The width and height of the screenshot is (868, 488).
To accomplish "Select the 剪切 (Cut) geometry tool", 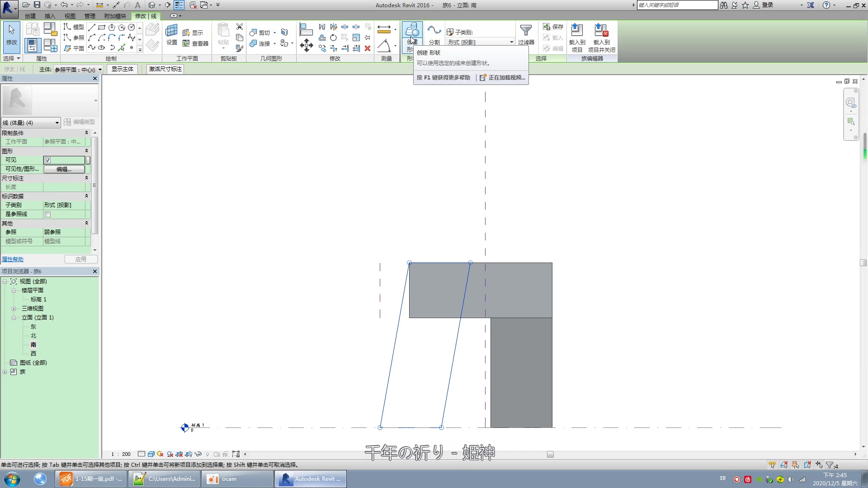I will (x=262, y=32).
